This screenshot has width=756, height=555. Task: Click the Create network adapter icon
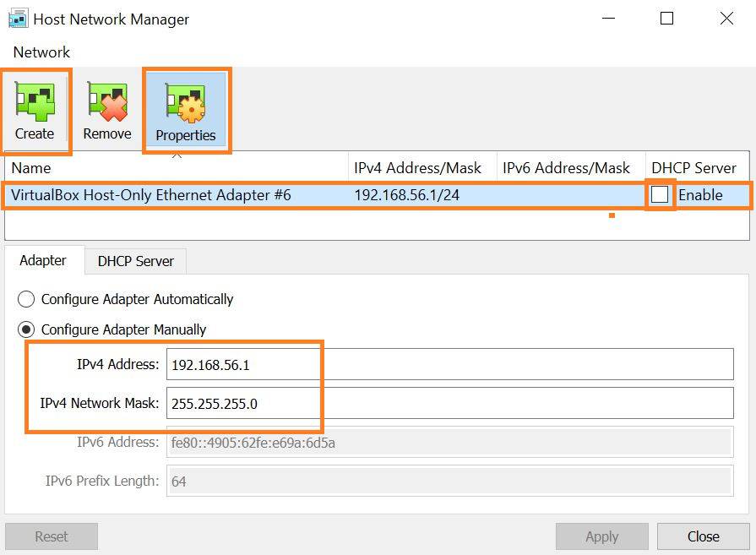[x=35, y=102]
